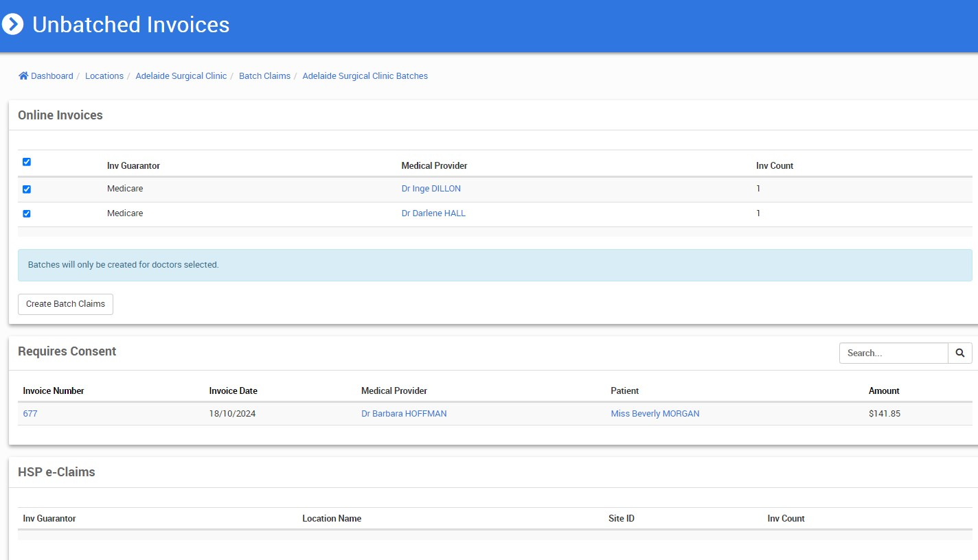The height and width of the screenshot is (560, 978).
Task: Click the Dashboard breadcrumb text link
Action: pyautogui.click(x=52, y=76)
